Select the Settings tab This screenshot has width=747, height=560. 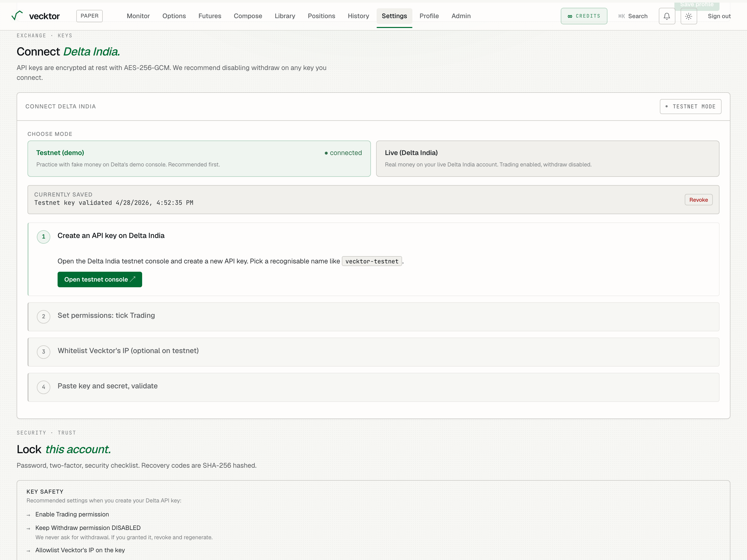coord(394,16)
